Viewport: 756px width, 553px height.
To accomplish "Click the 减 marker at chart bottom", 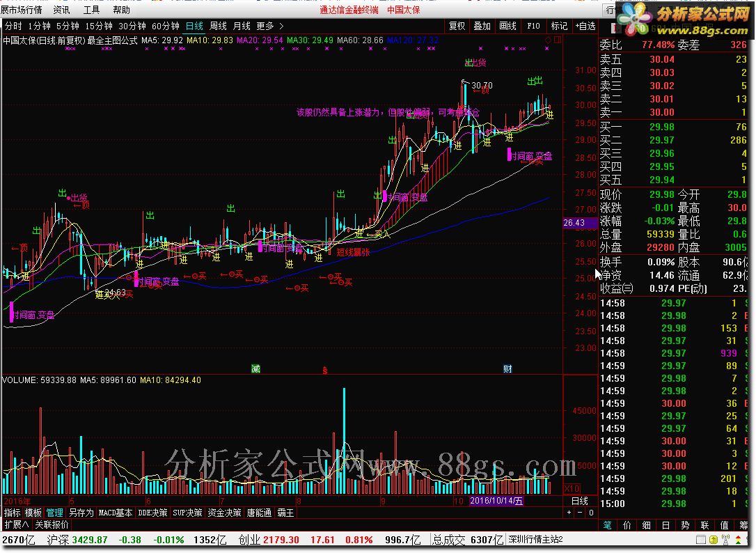I will (255, 369).
